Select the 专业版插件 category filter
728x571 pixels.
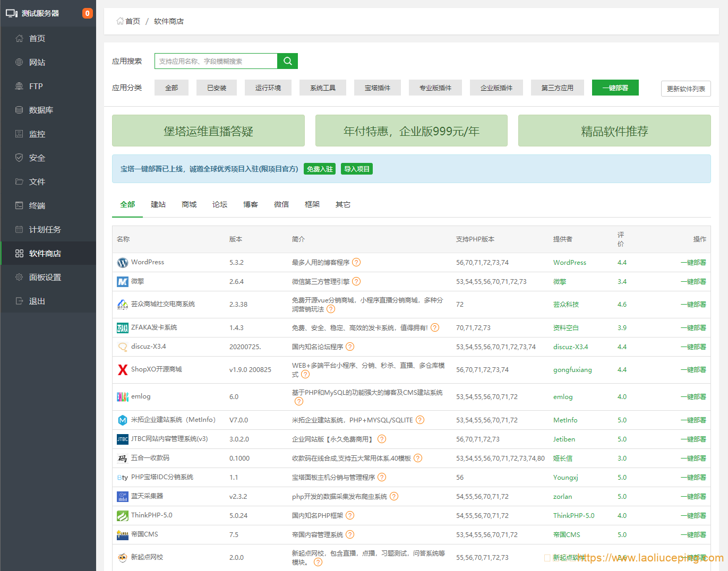pyautogui.click(x=435, y=88)
